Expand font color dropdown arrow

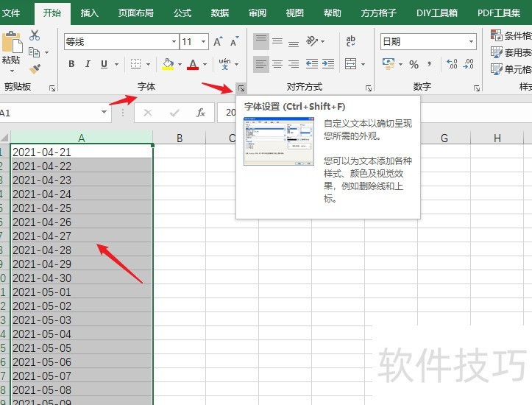coord(205,64)
